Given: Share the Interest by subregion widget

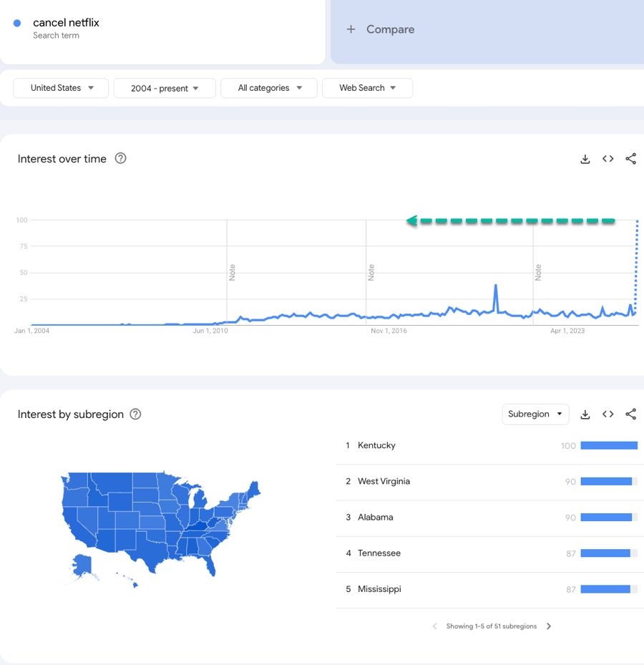Looking at the screenshot, I should tap(630, 414).
